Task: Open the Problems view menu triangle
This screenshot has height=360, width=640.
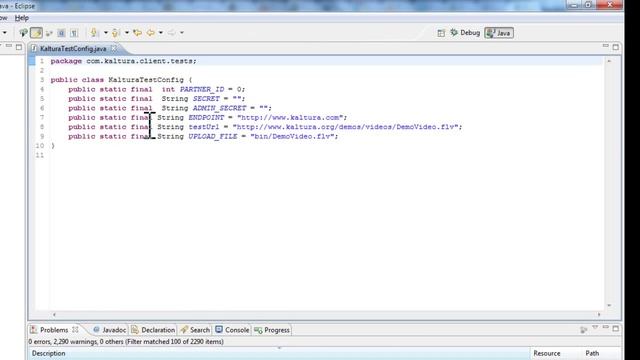Action: [595, 328]
